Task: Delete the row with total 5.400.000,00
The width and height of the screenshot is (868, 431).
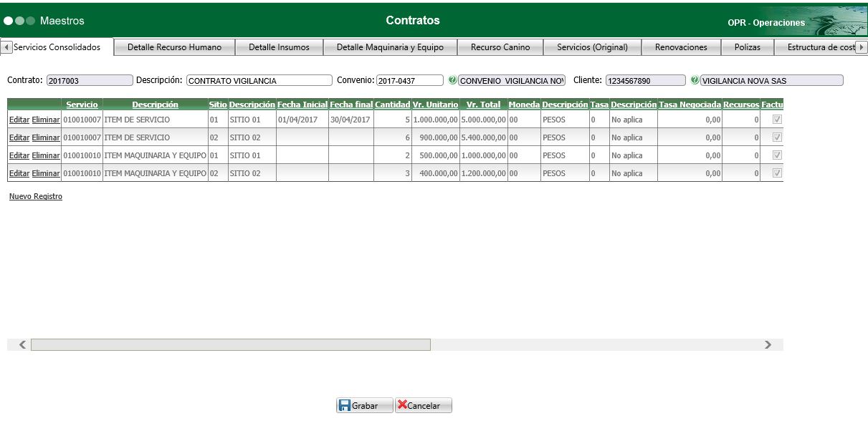Action: (x=46, y=137)
